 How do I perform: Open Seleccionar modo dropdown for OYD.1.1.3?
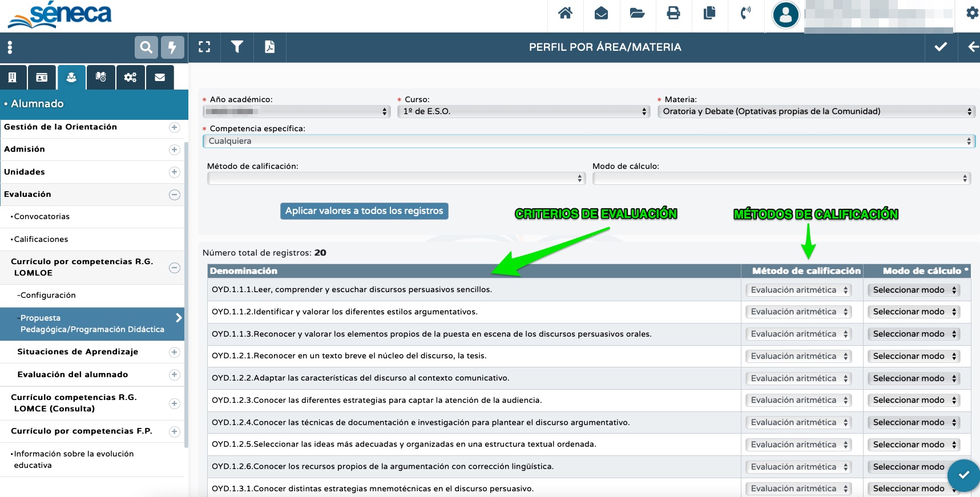coord(914,334)
